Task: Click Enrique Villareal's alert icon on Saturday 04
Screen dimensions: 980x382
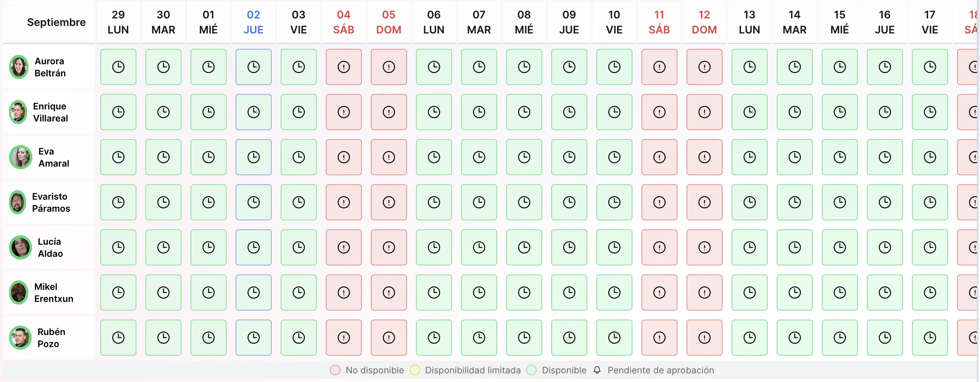Action: [343, 112]
